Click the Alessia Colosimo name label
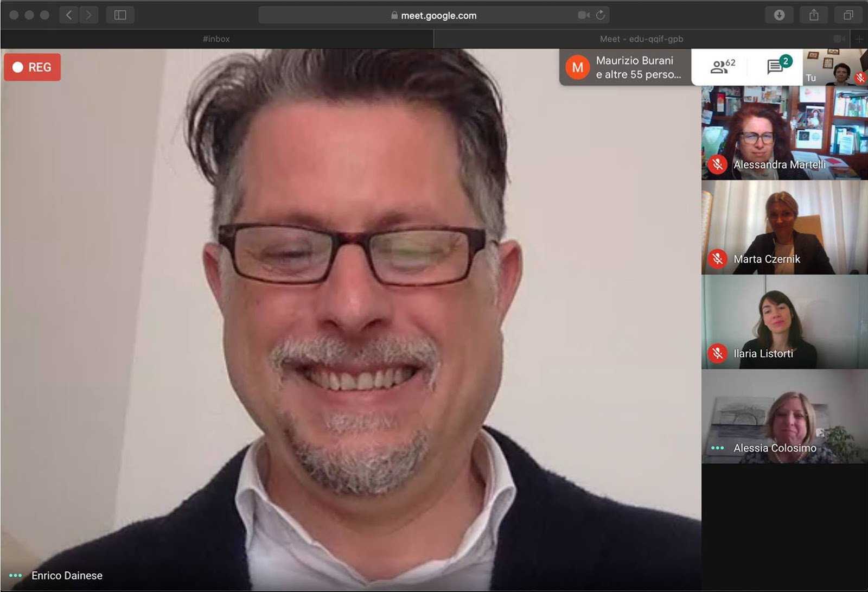 click(x=775, y=448)
